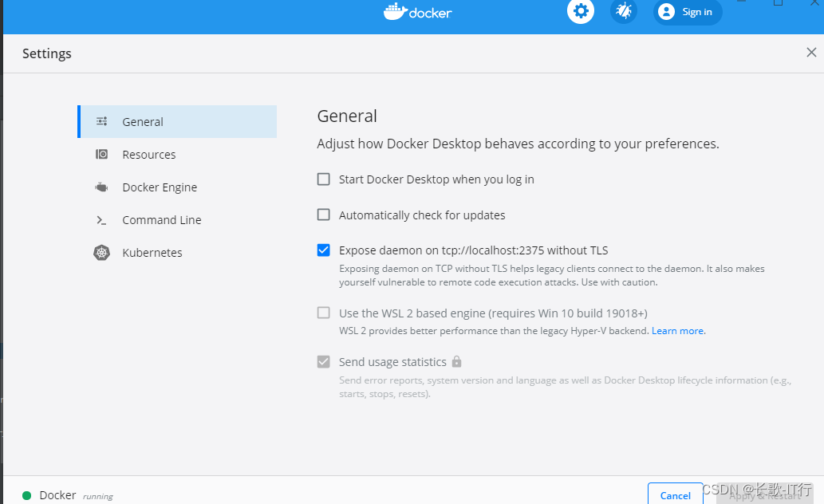824x504 pixels.
Task: Click the troubleshoot bug icon
Action: [x=624, y=11]
